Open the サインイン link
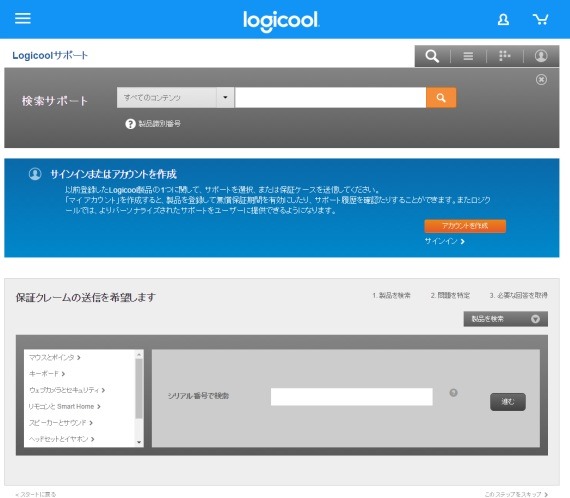The width and height of the screenshot is (570, 498). tap(444, 241)
